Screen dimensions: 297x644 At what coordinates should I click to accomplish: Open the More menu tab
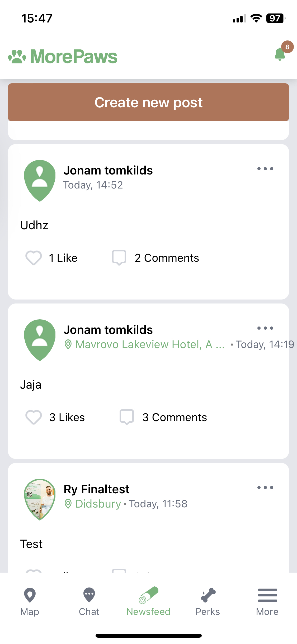(x=267, y=600)
